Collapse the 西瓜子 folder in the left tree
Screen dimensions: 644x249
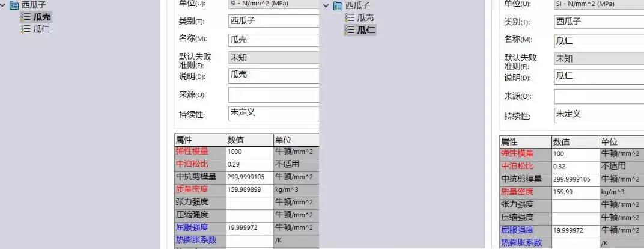(4, 5)
